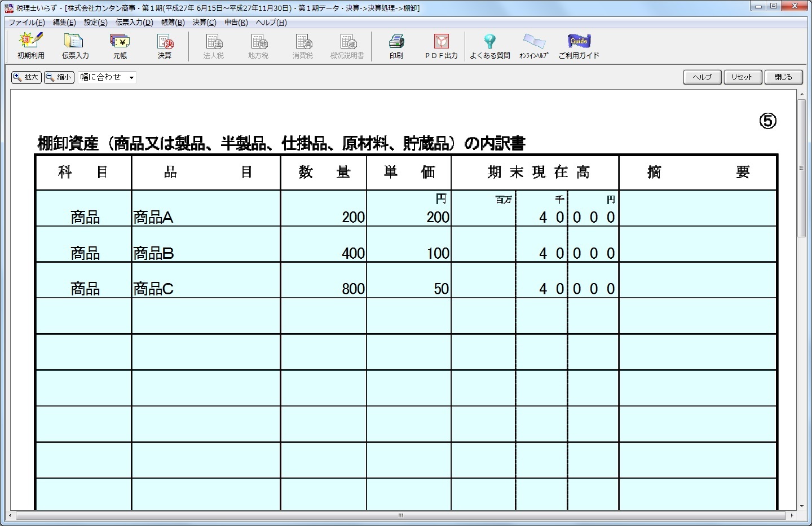Open the 申告(R) menu
812x526 pixels.
coord(236,23)
